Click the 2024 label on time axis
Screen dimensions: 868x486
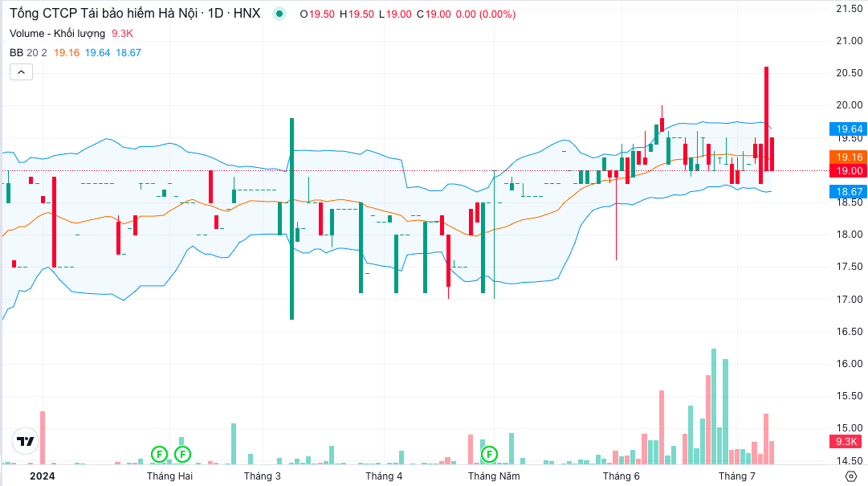(42, 476)
